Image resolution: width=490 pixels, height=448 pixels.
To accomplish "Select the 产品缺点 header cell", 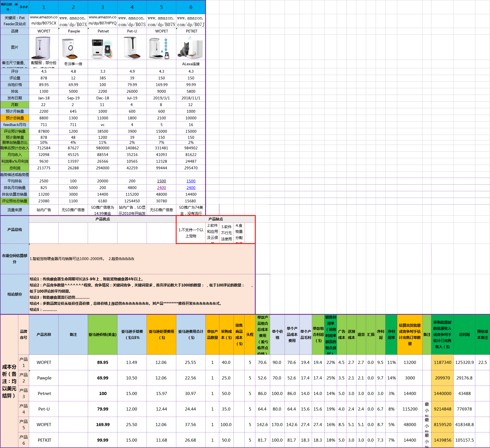I will click(216, 219).
